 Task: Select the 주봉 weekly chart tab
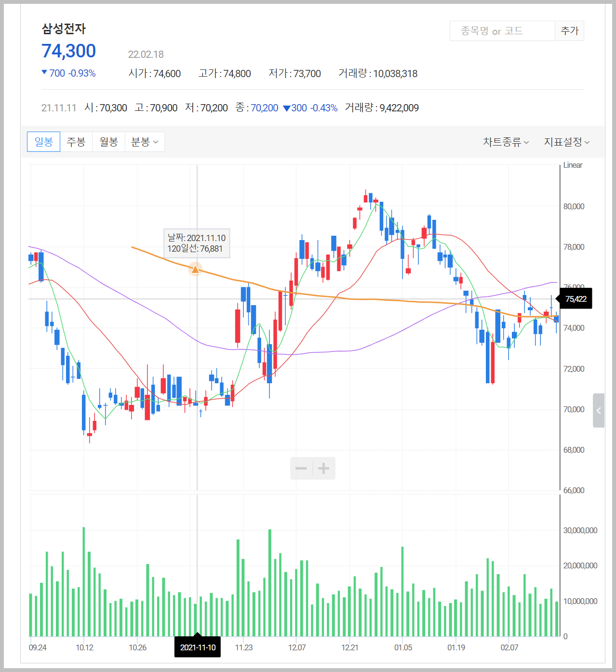coord(76,142)
